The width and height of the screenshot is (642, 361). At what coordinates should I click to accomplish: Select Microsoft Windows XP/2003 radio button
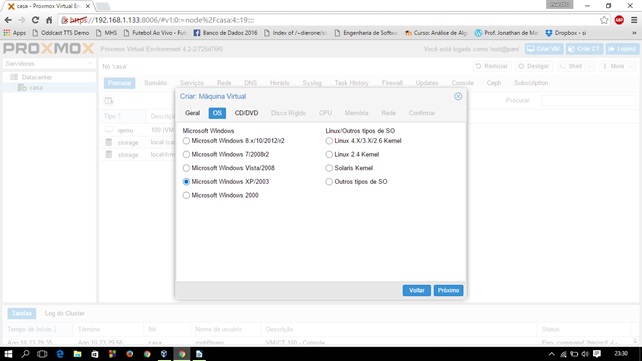tap(186, 182)
